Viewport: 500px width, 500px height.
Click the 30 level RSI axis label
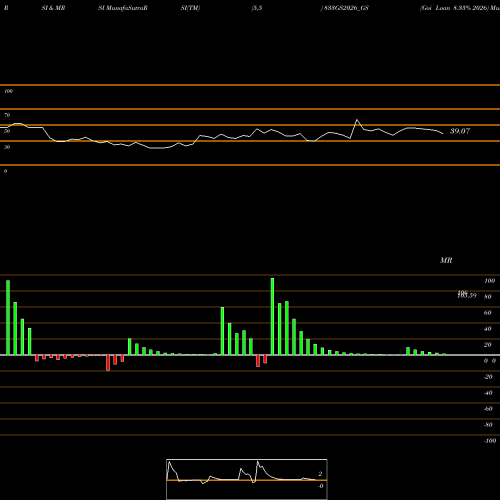(7, 147)
